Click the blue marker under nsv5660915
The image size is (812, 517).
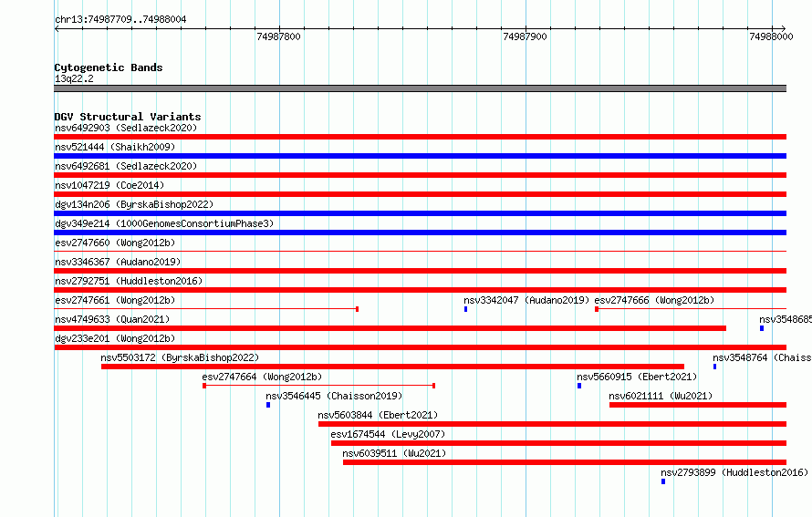579,386
